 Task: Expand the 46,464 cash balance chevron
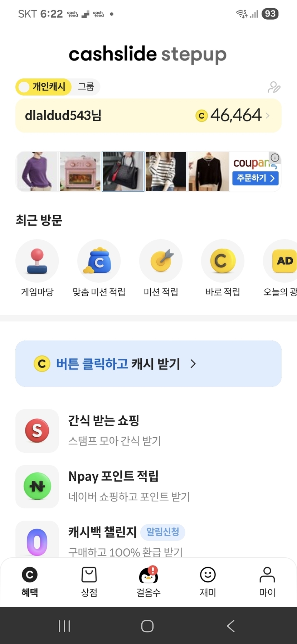[x=267, y=116]
